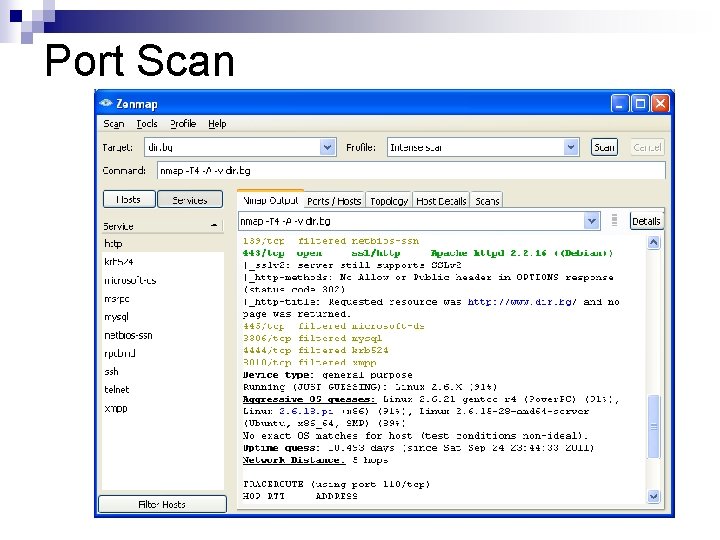Click the Scan button
This screenshot has height=540, width=720.
(604, 147)
